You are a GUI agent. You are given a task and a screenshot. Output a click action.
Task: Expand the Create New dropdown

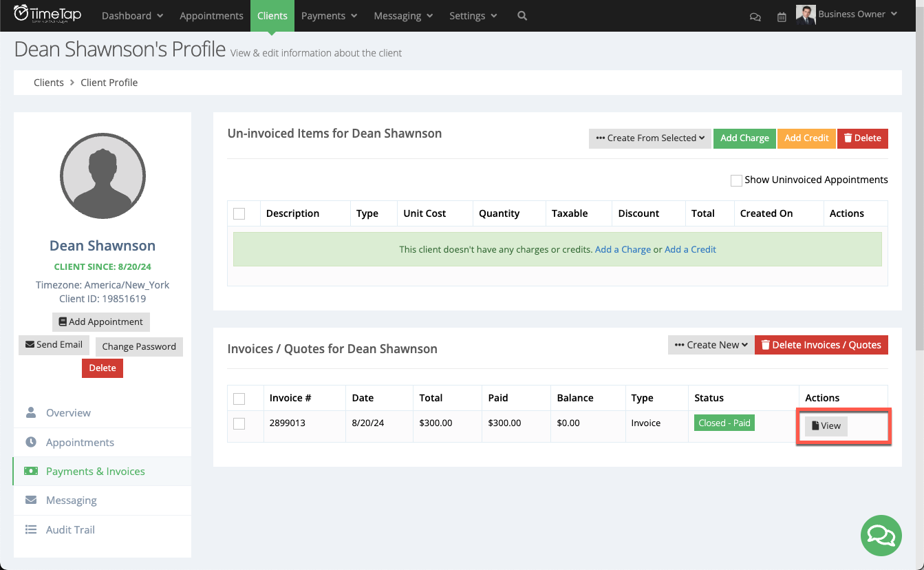710,344
